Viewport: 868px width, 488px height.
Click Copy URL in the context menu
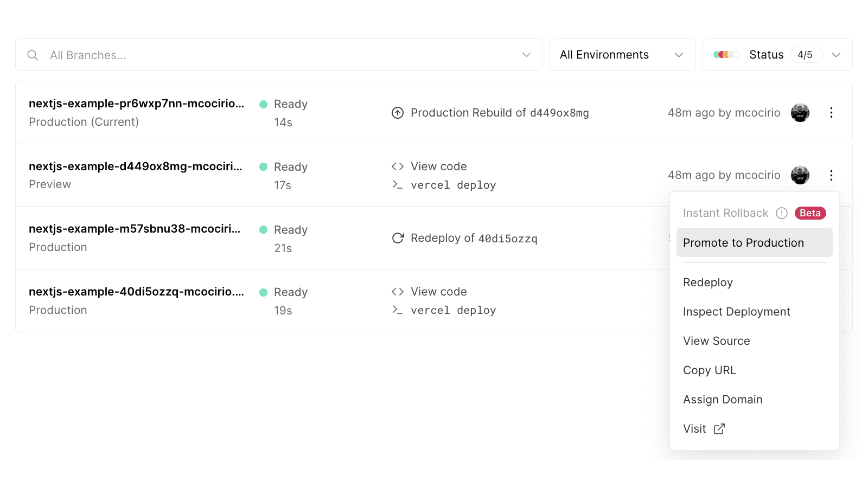709,370
